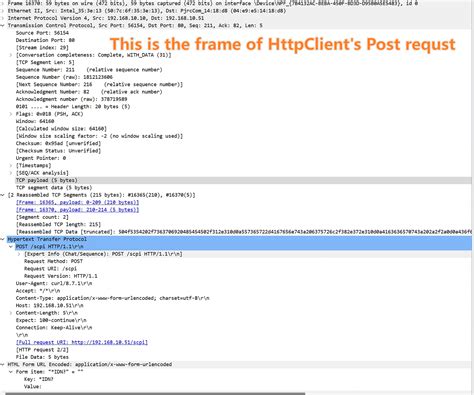Expand the Frame 16370 summary row

point(3,3)
